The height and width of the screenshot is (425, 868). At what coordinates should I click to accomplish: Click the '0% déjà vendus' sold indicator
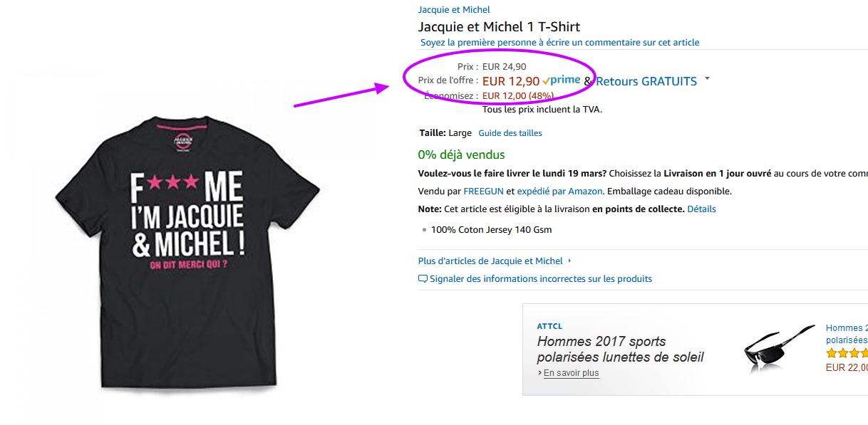tap(460, 154)
